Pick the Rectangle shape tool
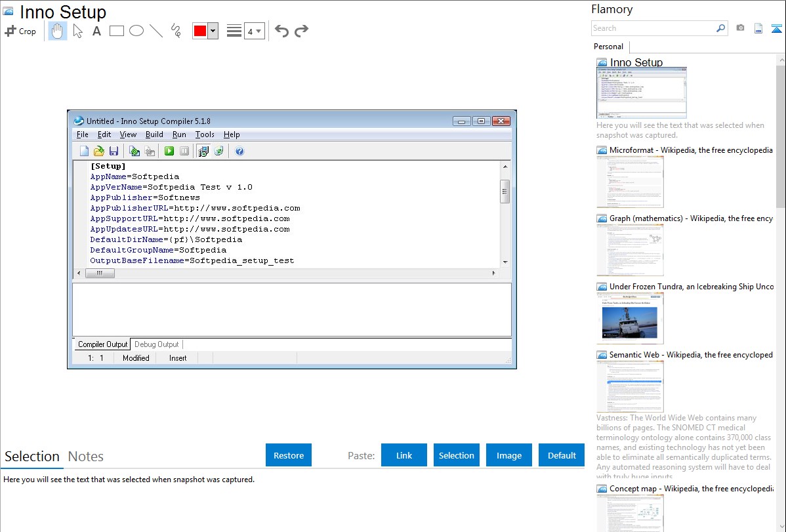 (116, 31)
